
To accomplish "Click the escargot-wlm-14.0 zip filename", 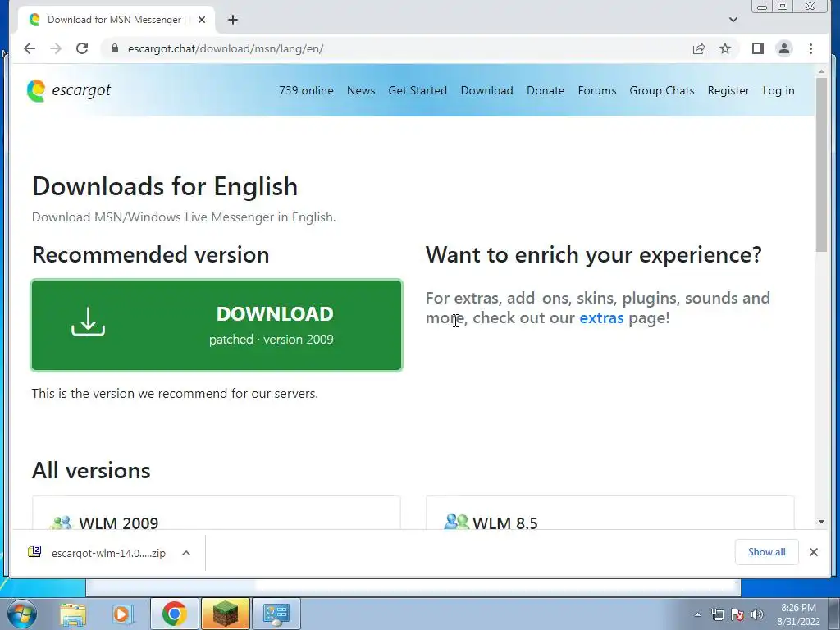I will click(x=108, y=554).
